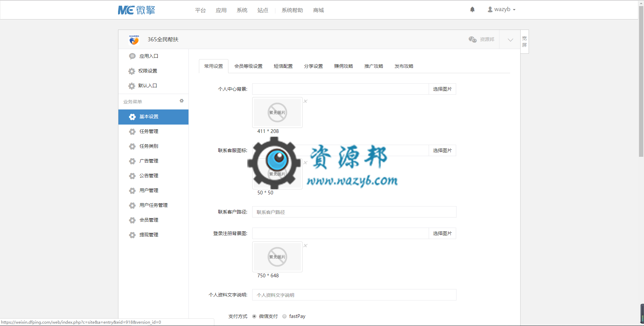Click 选择图片 for 登录注册背景图
The image size is (644, 326).
tap(442, 233)
